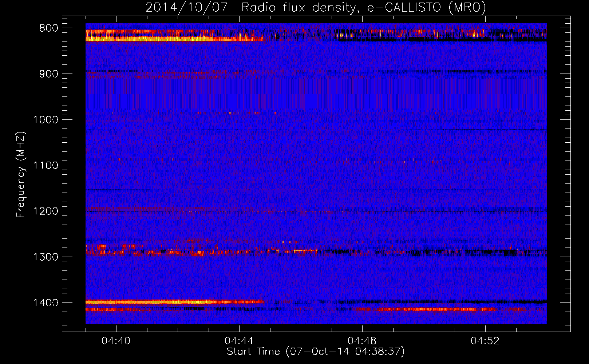The height and width of the screenshot is (364, 589).
Task: Click the "Start Time (07-Oct-14 04:38:37)" label
Action: pyautogui.click(x=316, y=352)
